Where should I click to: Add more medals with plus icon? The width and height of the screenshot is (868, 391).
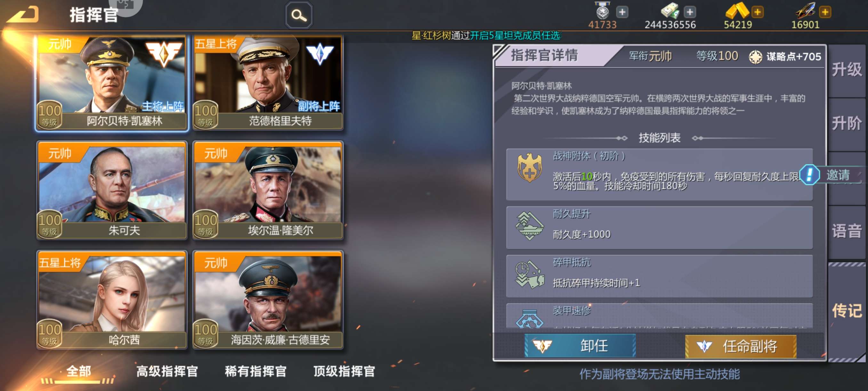[622, 12]
